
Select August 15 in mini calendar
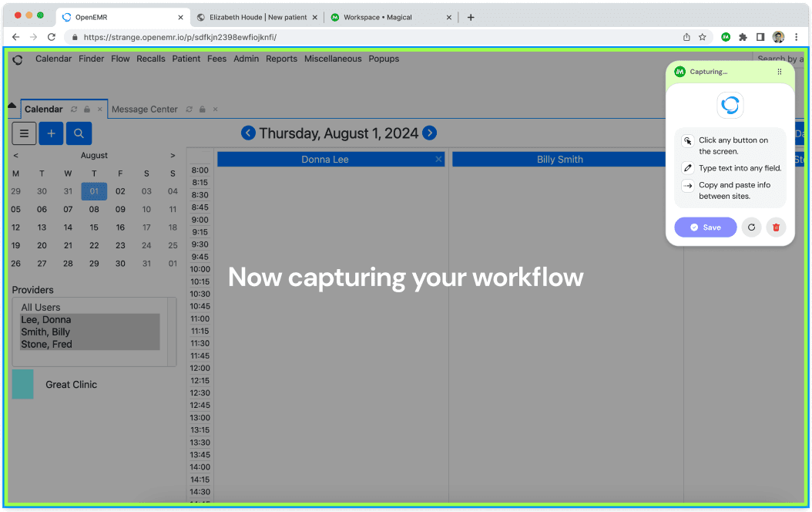pyautogui.click(x=94, y=227)
